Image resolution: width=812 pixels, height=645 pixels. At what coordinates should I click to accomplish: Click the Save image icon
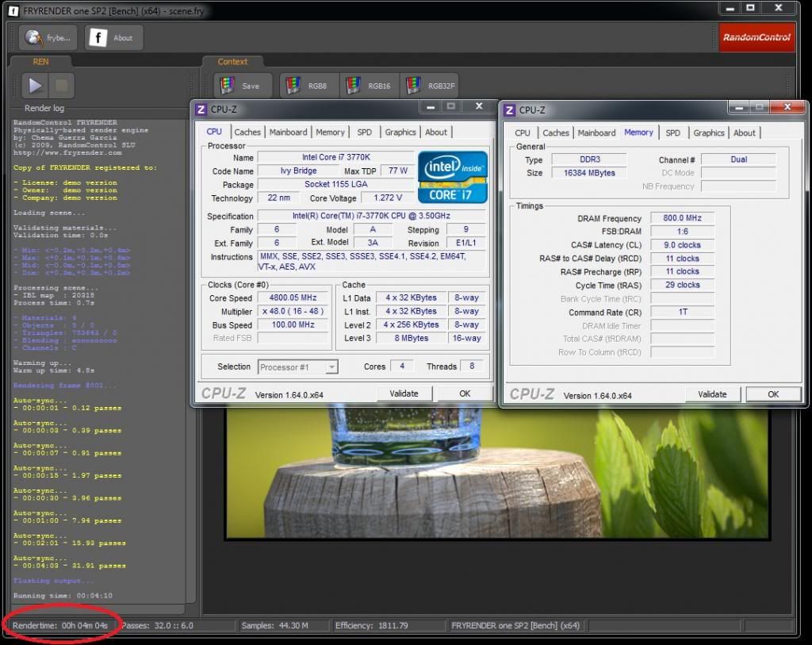[228, 86]
